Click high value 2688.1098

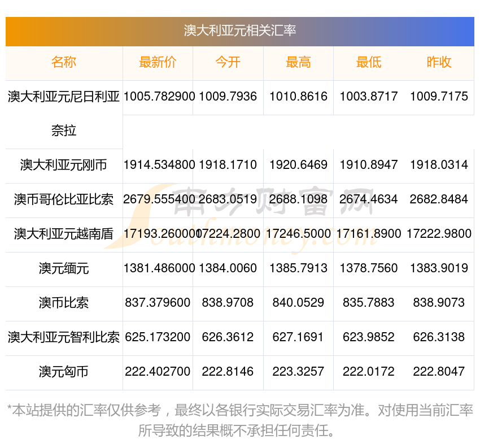coord(298,199)
